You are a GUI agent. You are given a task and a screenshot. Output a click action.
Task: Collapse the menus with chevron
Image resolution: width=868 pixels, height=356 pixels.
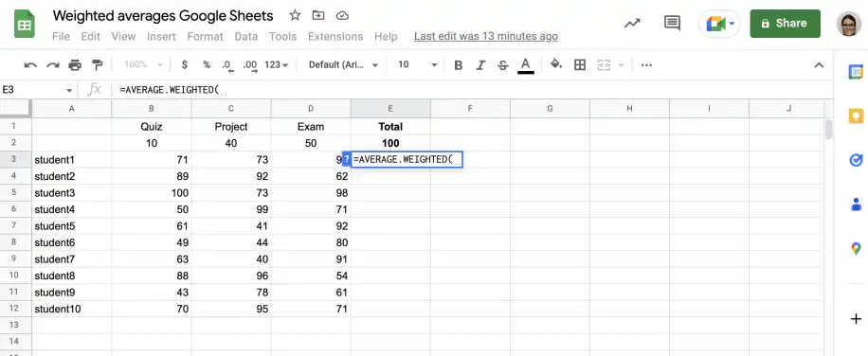point(819,65)
